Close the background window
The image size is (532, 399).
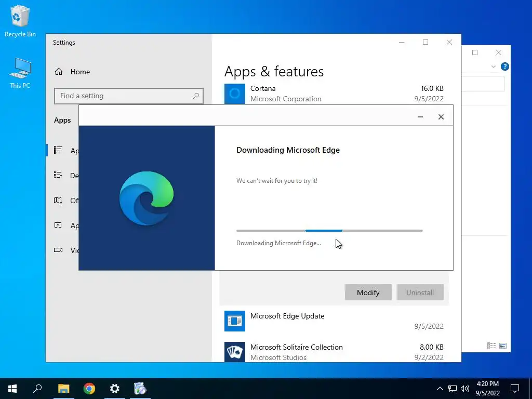click(x=498, y=52)
